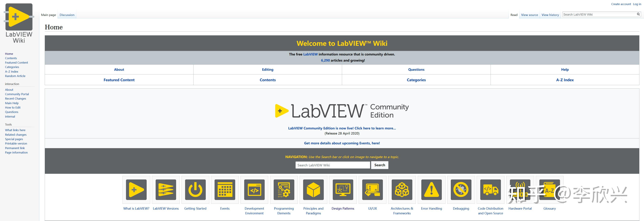Open the Hardware Portal antenna icon
644x221 pixels.
pos(520,190)
